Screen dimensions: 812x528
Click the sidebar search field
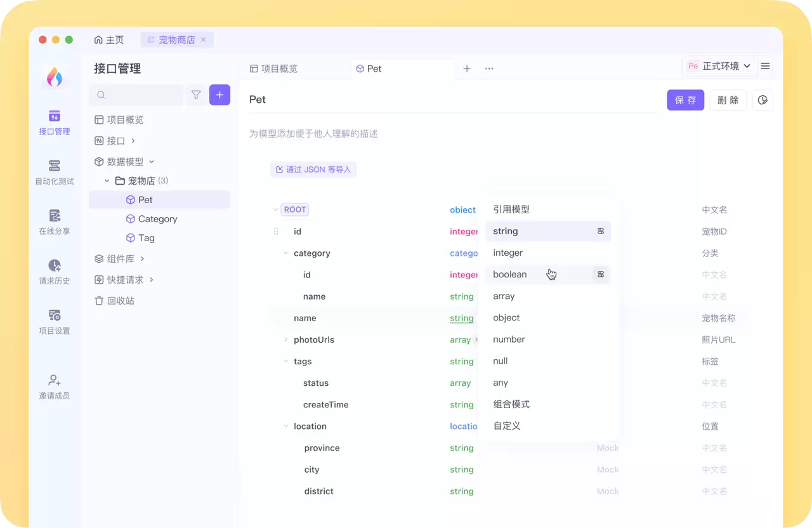[x=136, y=95]
